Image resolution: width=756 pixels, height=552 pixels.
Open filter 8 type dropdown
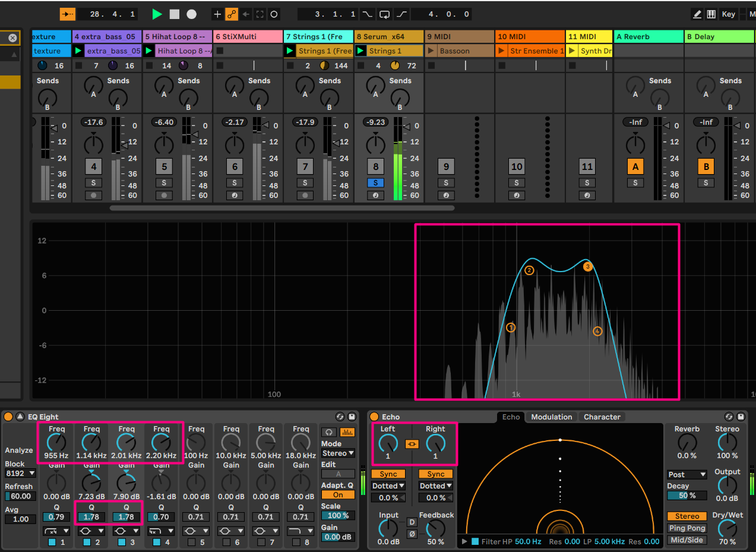click(x=300, y=531)
